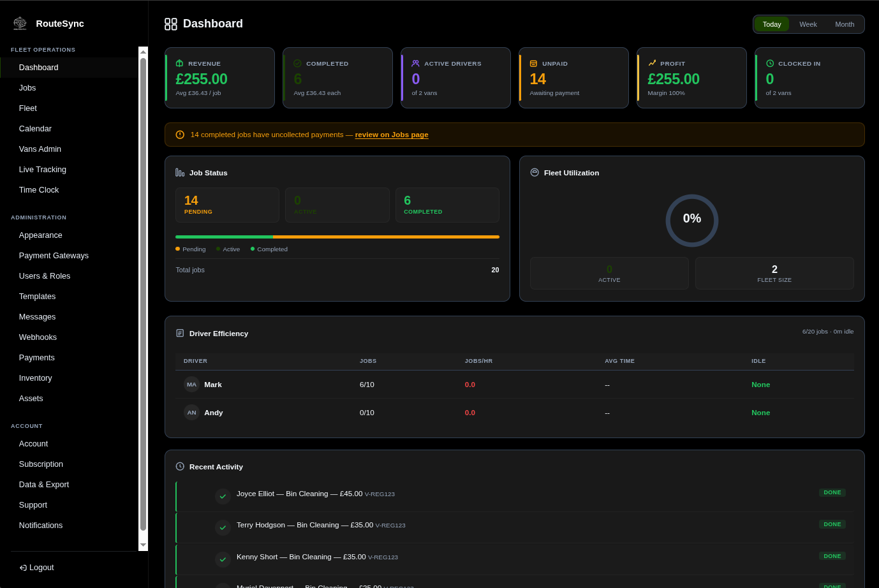879x588 pixels.
Task: Click the DONE badge for Kenny Short
Action: pyautogui.click(x=832, y=556)
